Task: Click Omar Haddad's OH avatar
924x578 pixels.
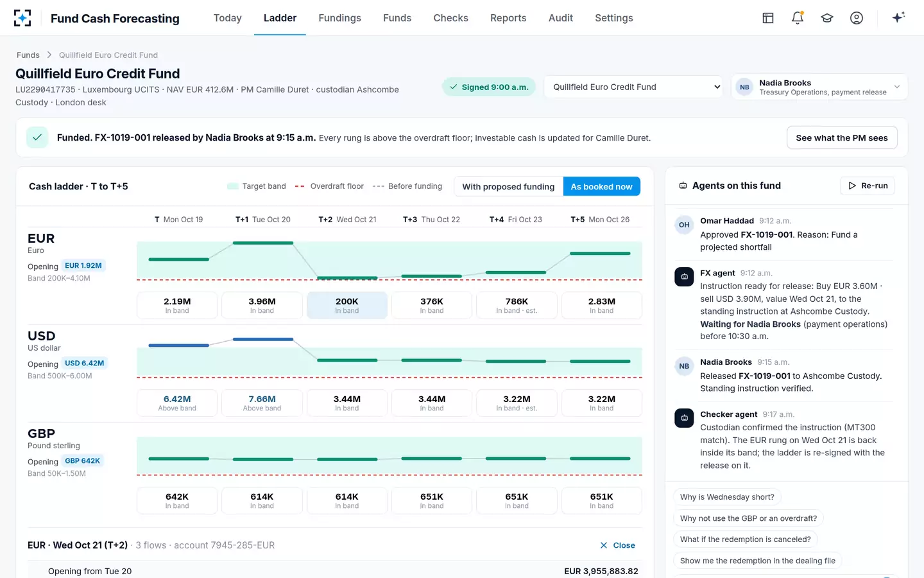Action: [x=684, y=225]
